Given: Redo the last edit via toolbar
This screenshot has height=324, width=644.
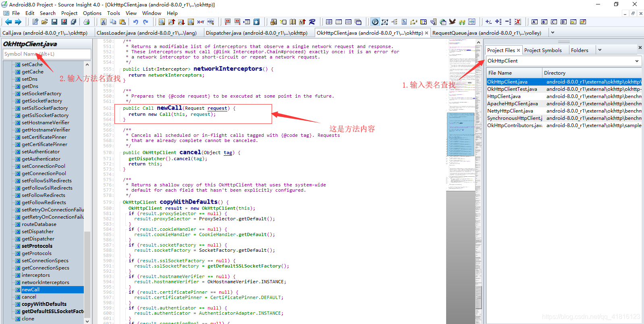Looking at the screenshot, I should [x=145, y=22].
